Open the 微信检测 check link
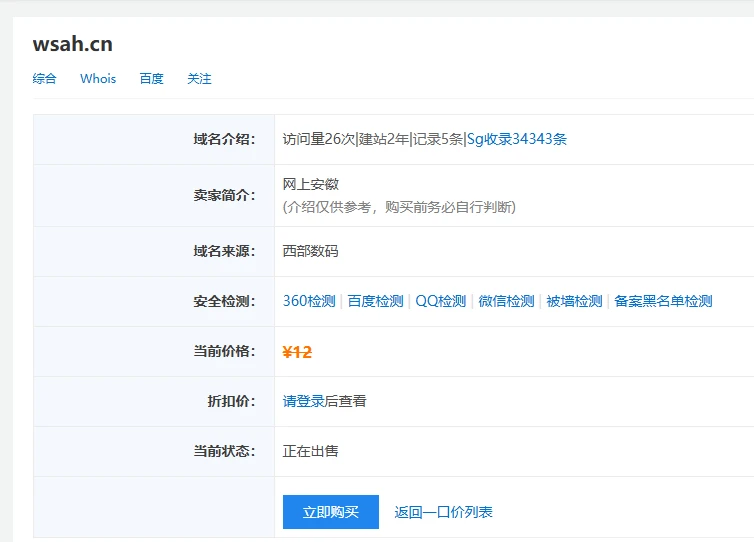This screenshot has height=542, width=754. pos(506,301)
